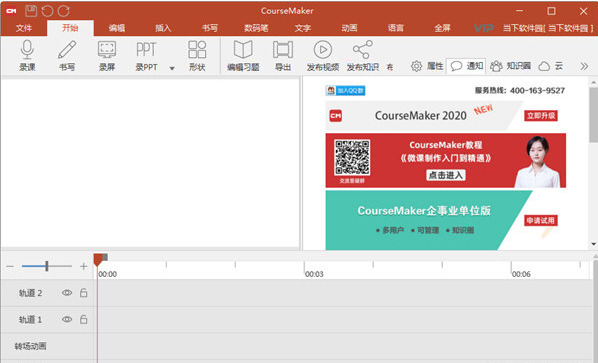This screenshot has width=598, height=363.
Task: Click the 申请试用 trial request button
Action: [541, 220]
